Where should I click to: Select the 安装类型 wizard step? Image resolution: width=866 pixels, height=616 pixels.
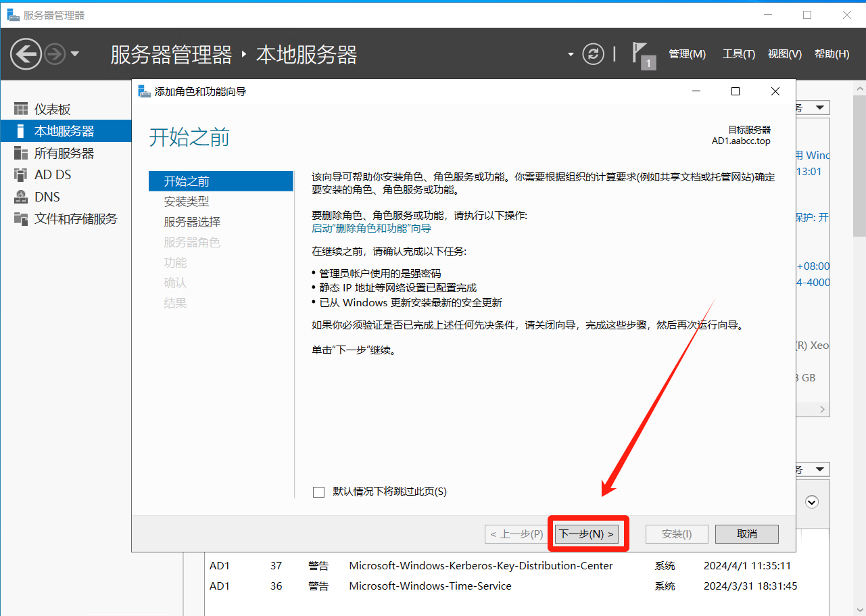[187, 202]
